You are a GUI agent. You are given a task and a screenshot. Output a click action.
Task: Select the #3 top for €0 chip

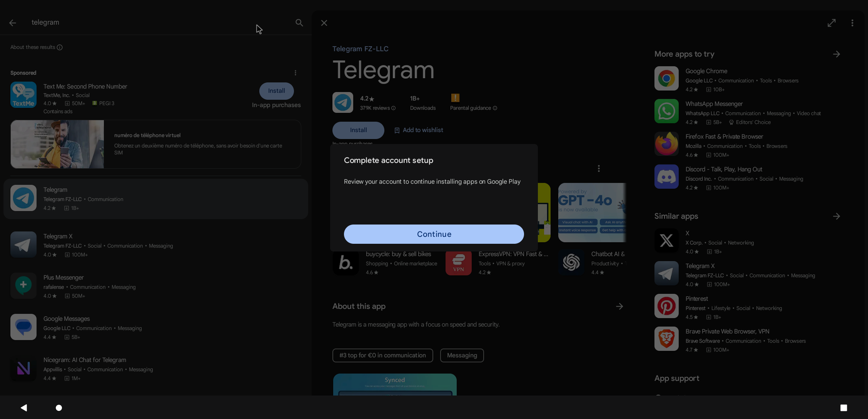tap(382, 355)
